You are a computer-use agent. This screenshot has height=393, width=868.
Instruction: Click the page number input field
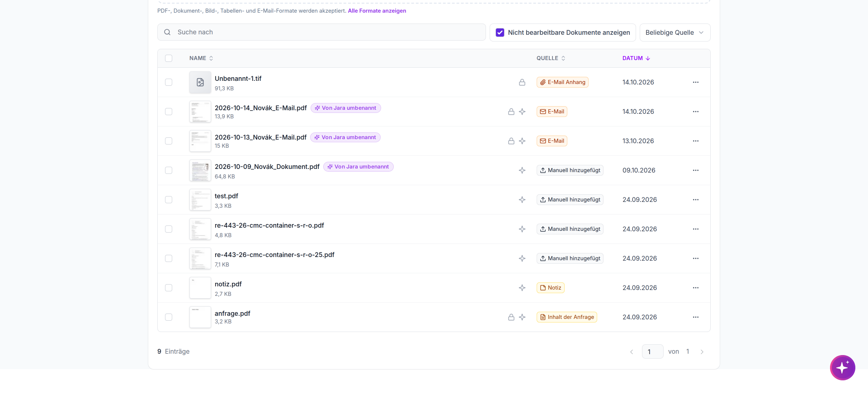652,351
